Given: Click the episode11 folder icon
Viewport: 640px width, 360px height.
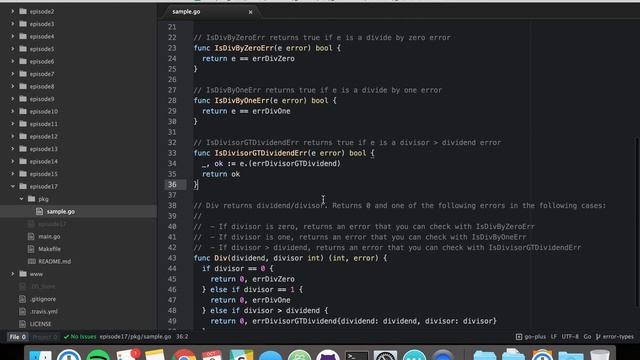Looking at the screenshot, I should click(x=23, y=124).
